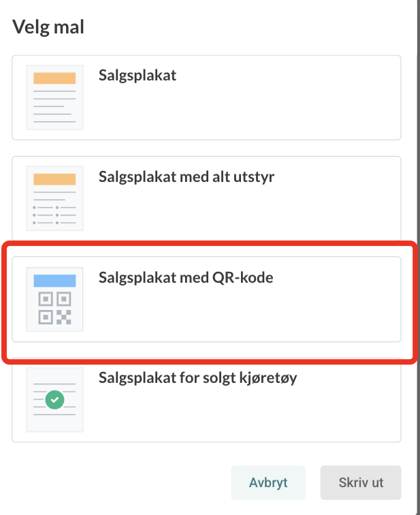Click the 'Salgsplakat' title text
The height and width of the screenshot is (515, 420).
click(138, 76)
